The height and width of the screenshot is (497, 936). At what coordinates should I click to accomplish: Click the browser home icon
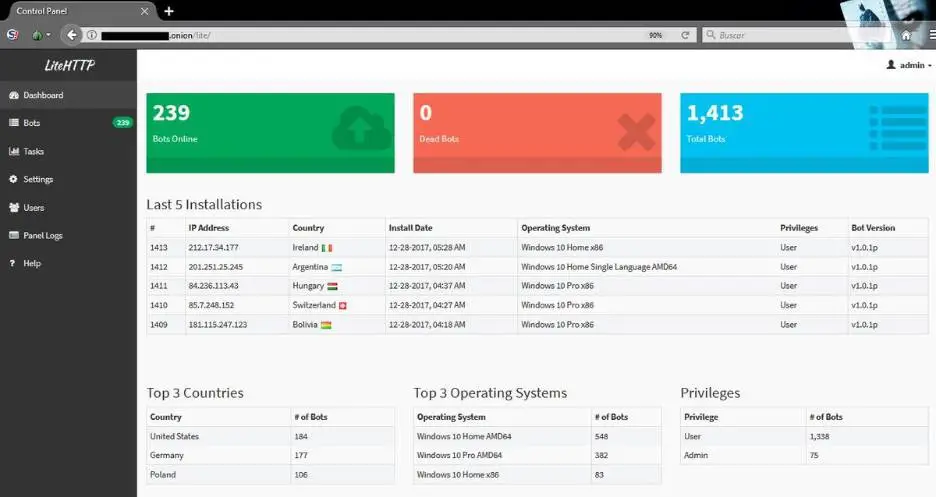tap(906, 36)
